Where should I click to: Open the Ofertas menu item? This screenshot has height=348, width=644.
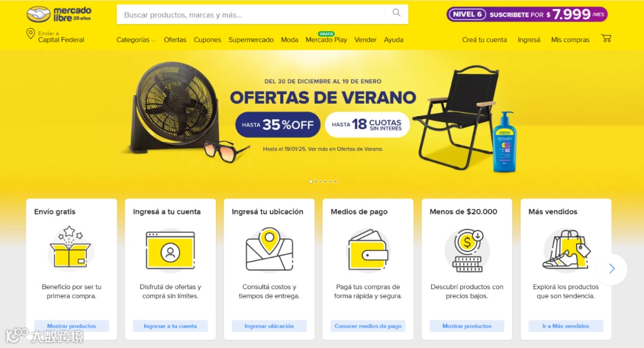coord(175,40)
